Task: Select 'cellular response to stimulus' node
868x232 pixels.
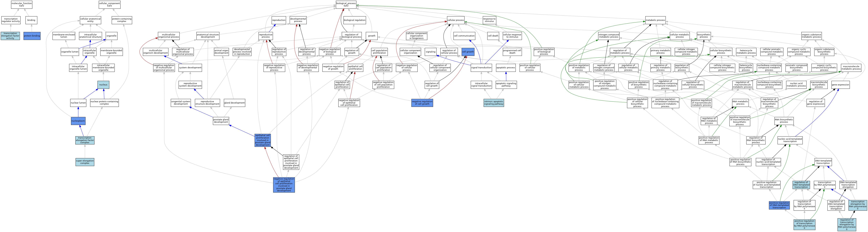Action: (512, 36)
